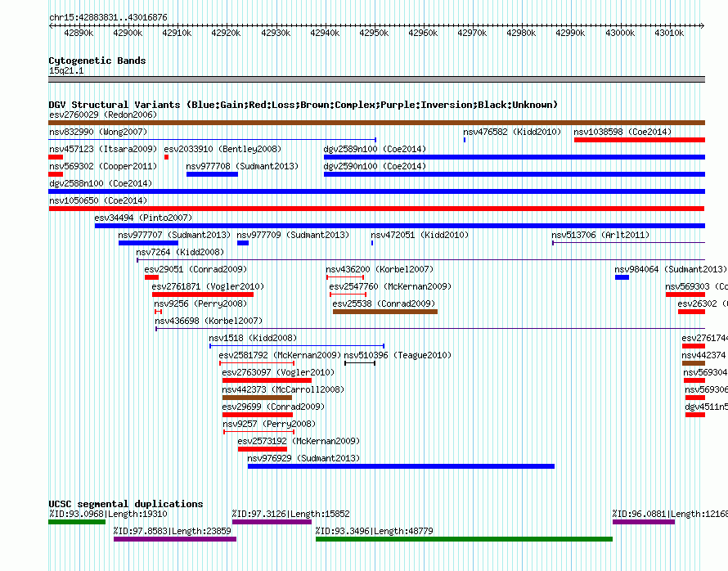The height and width of the screenshot is (571, 728).
Task: Click the green segmental duplication of length 19310
Action: coord(77,522)
